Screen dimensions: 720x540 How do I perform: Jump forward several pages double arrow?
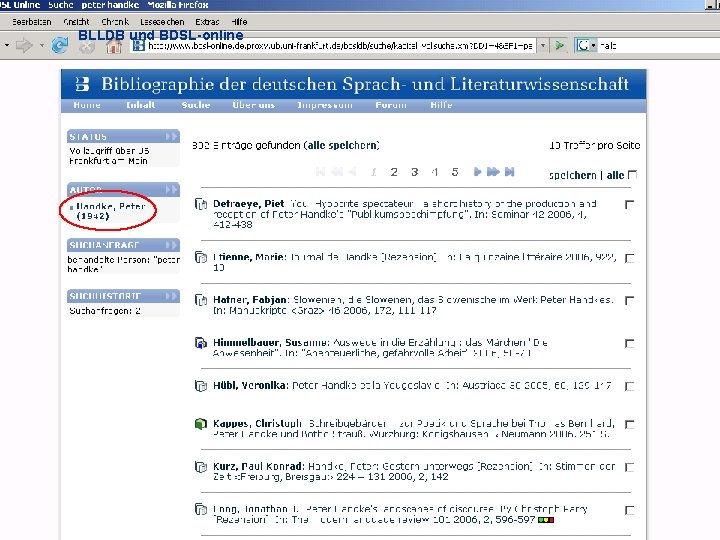click(493, 172)
